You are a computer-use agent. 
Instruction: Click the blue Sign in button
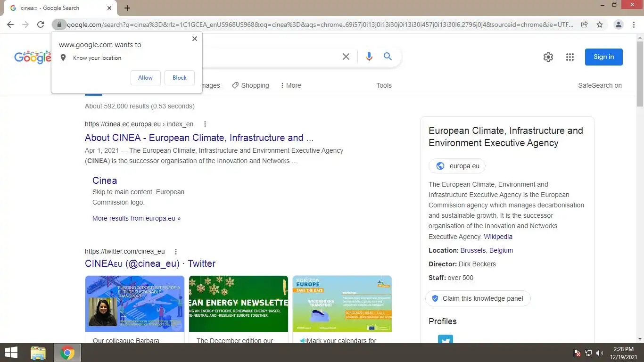(x=603, y=57)
